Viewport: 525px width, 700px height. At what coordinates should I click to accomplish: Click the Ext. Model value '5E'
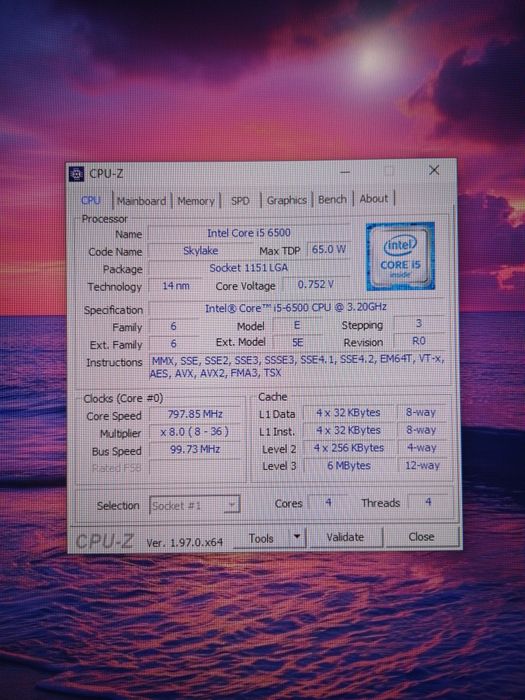297,342
